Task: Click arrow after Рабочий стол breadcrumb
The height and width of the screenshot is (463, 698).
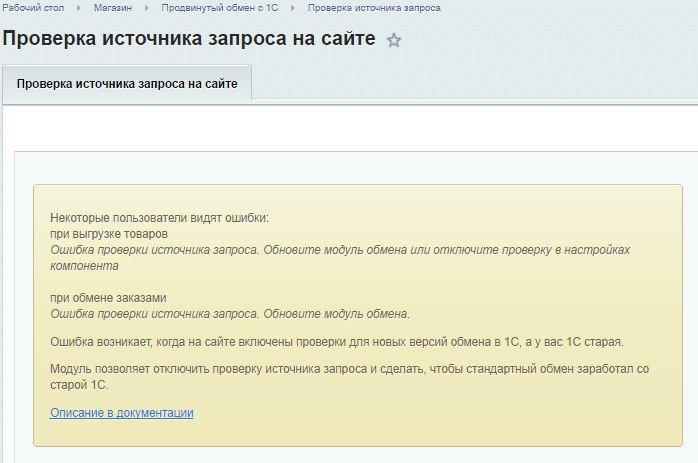Action: click(x=79, y=8)
